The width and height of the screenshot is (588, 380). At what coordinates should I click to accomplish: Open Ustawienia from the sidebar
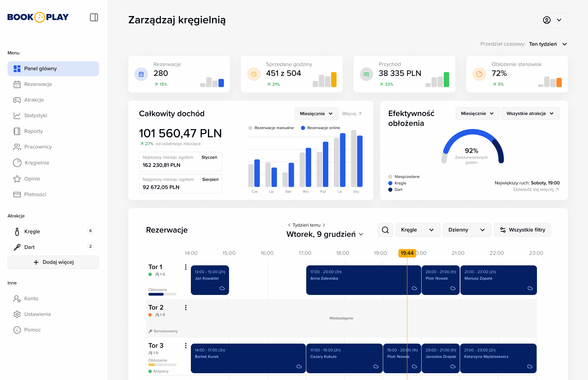(x=38, y=314)
